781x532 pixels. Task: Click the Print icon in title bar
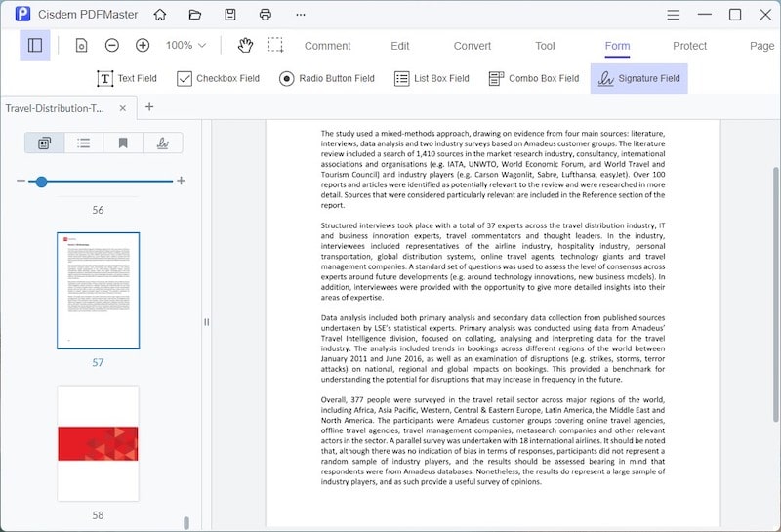(x=266, y=15)
